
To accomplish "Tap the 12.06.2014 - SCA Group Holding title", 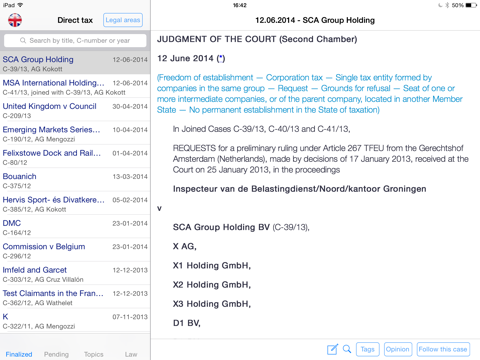I will tap(315, 20).
